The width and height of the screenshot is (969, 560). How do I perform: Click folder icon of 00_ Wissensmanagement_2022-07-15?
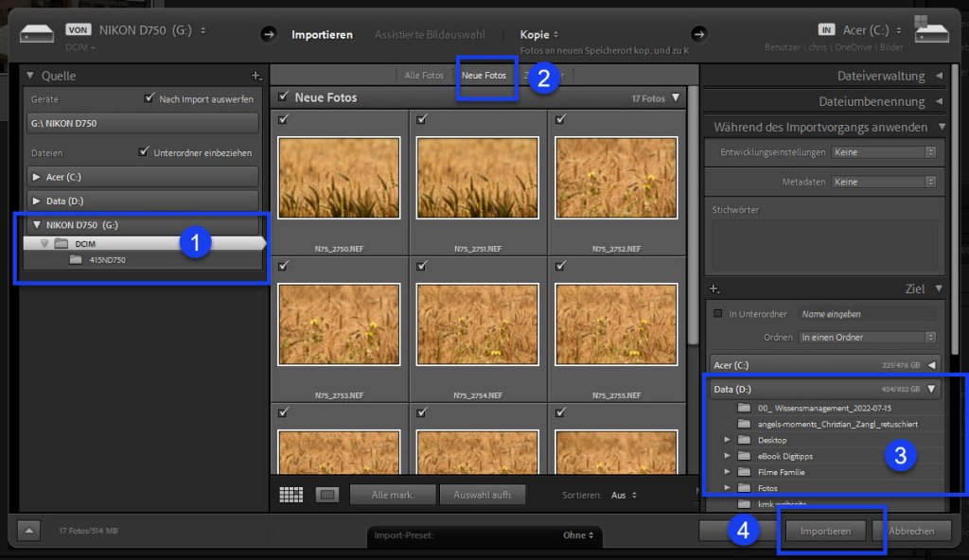pyautogui.click(x=744, y=408)
